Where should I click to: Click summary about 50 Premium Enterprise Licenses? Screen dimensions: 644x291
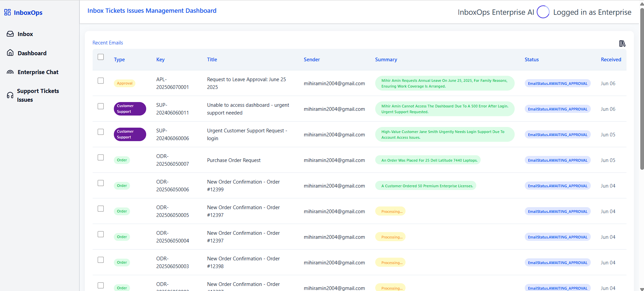(425, 186)
